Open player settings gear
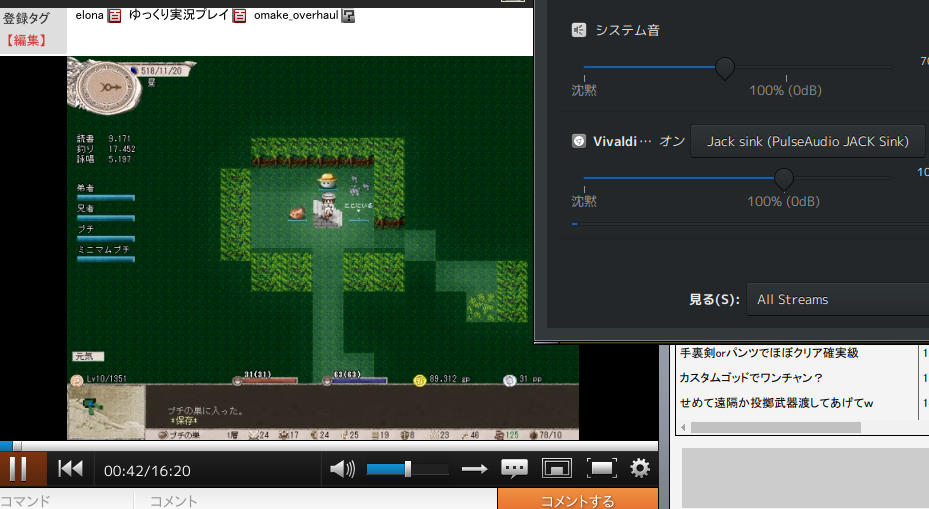 coord(640,469)
